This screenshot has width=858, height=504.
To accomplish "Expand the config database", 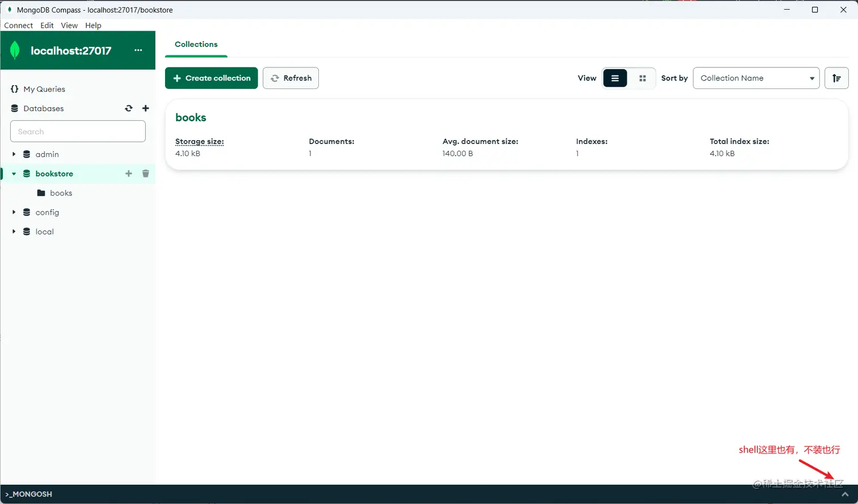I will pos(14,212).
